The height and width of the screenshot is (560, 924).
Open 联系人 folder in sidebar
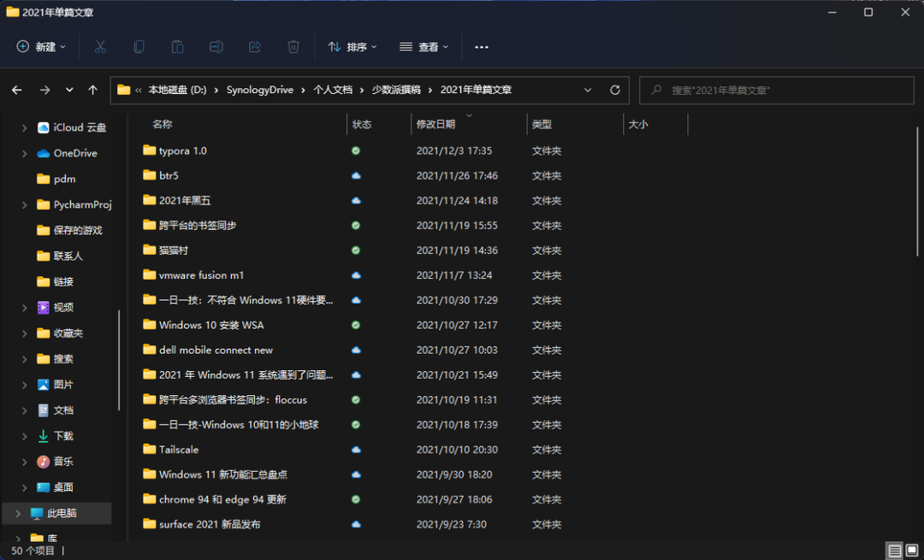pos(60,256)
